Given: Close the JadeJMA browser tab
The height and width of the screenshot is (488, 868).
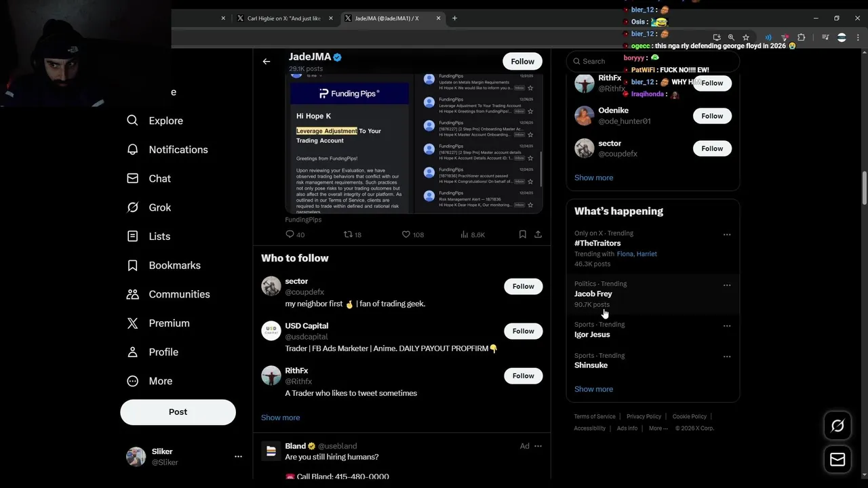Looking at the screenshot, I should [x=438, y=18].
